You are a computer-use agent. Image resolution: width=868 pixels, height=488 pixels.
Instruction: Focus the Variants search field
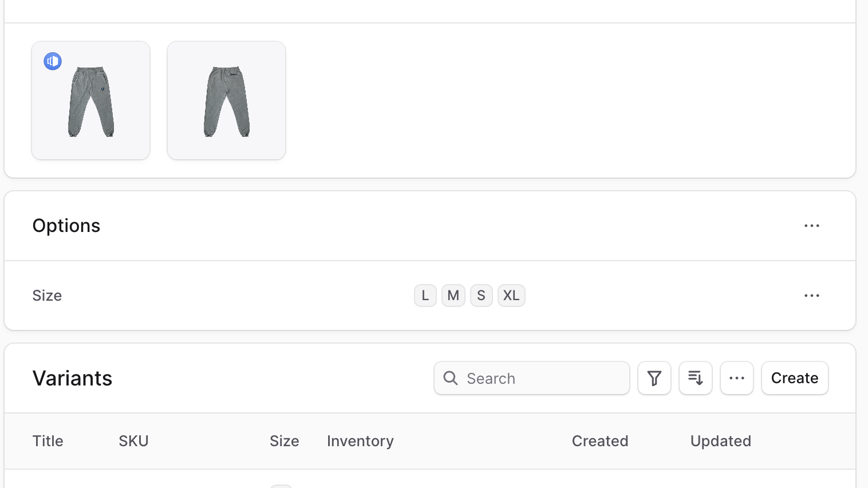pyautogui.click(x=532, y=378)
